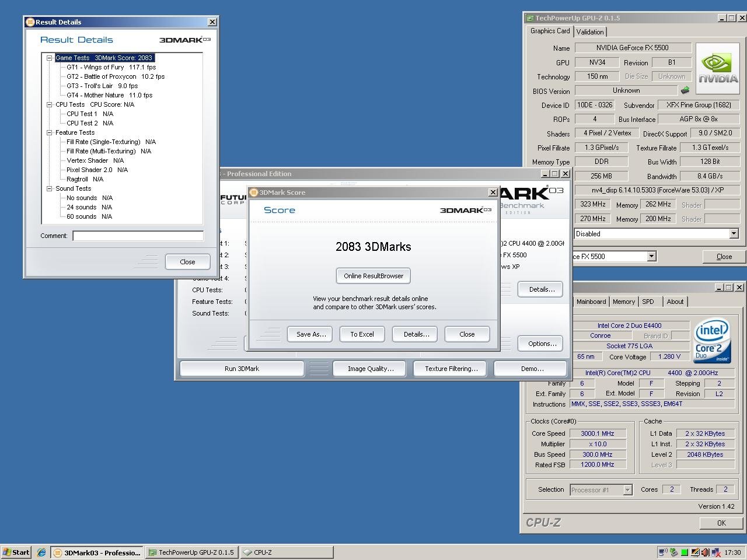747x560 pixels.
Task: Open the GeForce FX 5500 card selector dropdown
Action: pyautogui.click(x=651, y=256)
